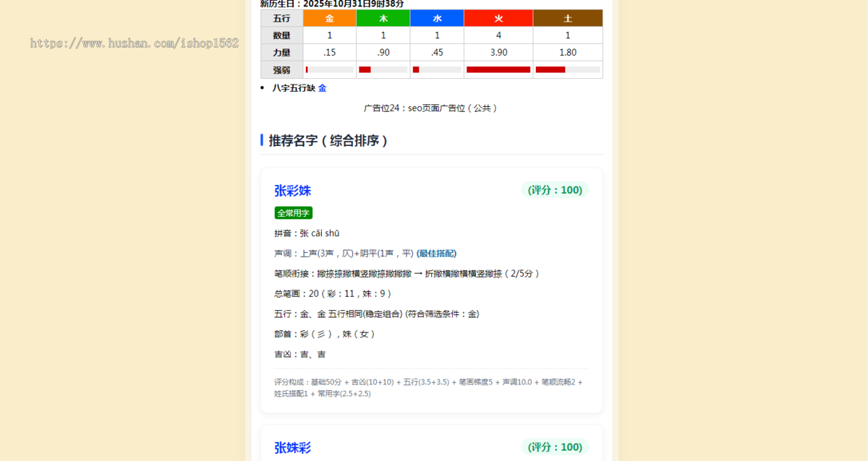
Task: Click the power value .15
Action: [330, 53]
